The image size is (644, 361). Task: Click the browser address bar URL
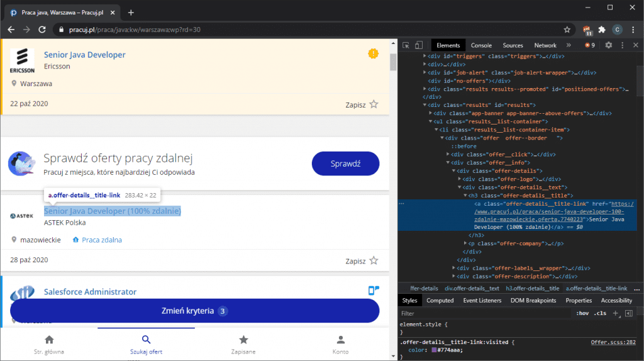135,30
